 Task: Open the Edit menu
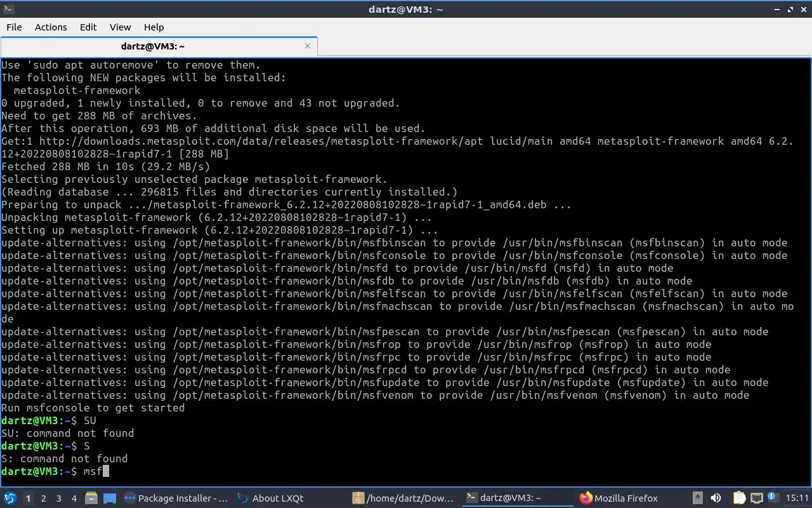(88, 27)
